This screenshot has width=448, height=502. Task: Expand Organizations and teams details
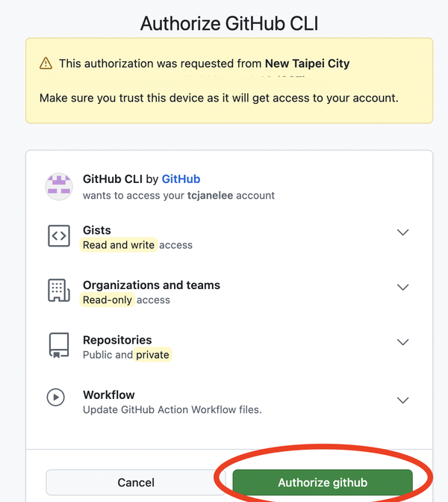coord(402,287)
